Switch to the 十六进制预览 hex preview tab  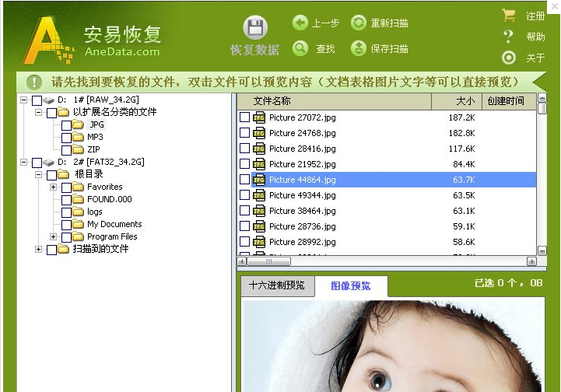tap(276, 285)
